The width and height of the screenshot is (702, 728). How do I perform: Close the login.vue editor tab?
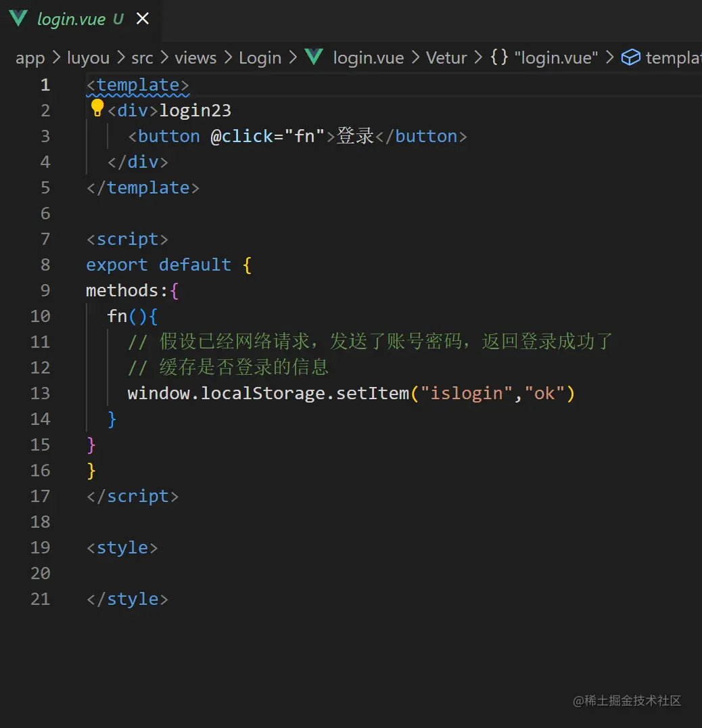(x=143, y=18)
